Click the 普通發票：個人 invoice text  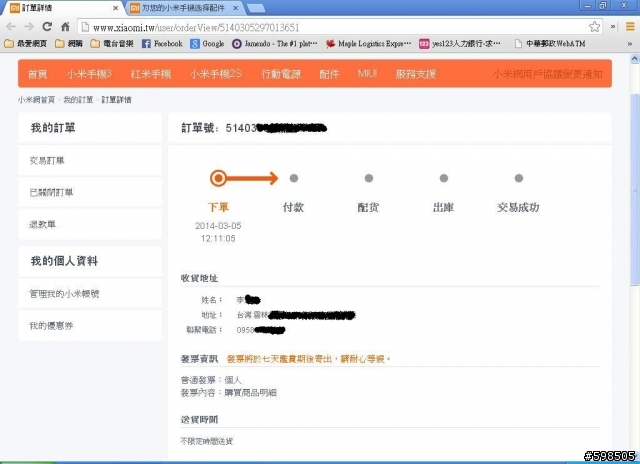211,380
